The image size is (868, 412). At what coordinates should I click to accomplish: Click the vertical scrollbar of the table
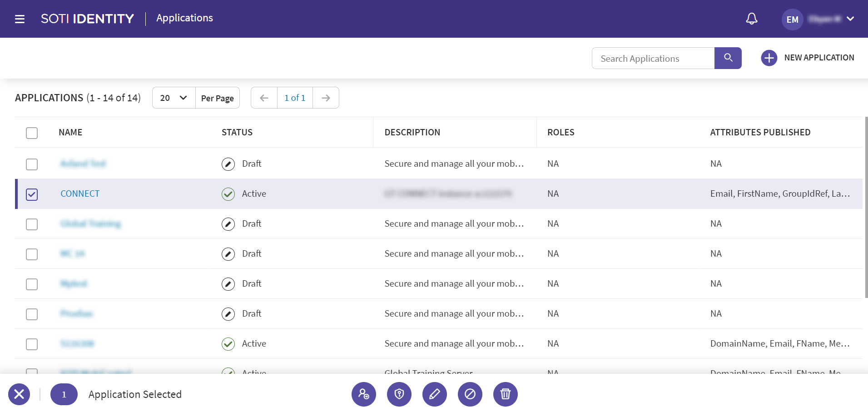866,208
